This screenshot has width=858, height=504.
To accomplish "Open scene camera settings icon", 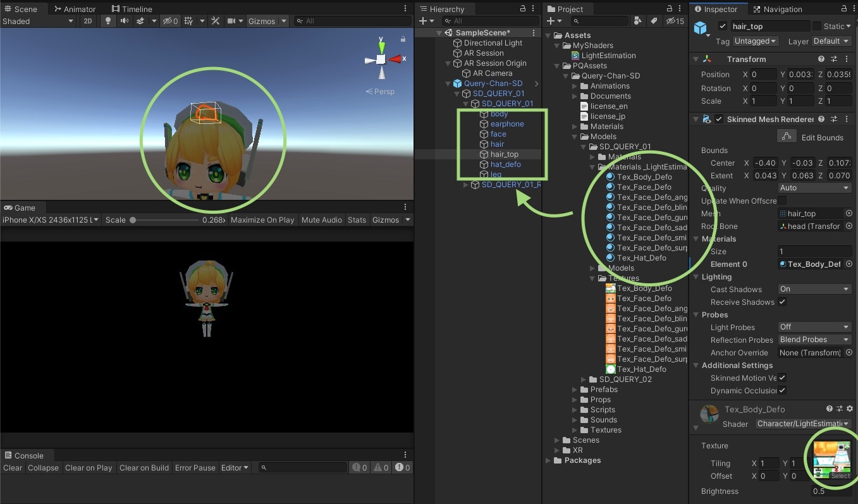I will click(232, 21).
